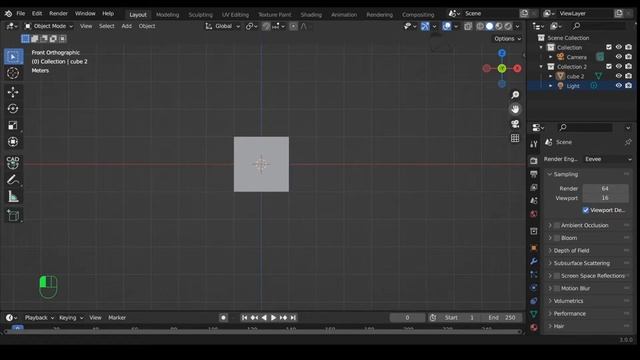Enable Bloom checkbox
640x360 pixels.
(x=557, y=238)
